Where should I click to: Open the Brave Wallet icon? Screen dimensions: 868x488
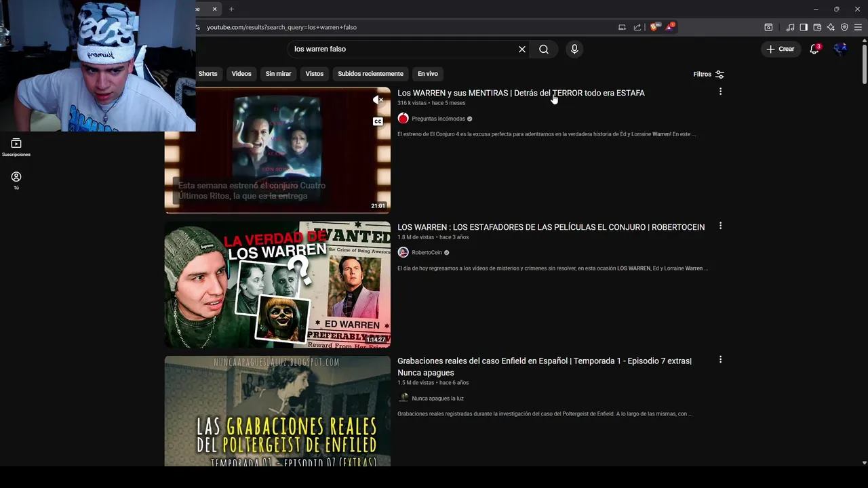coord(817,27)
